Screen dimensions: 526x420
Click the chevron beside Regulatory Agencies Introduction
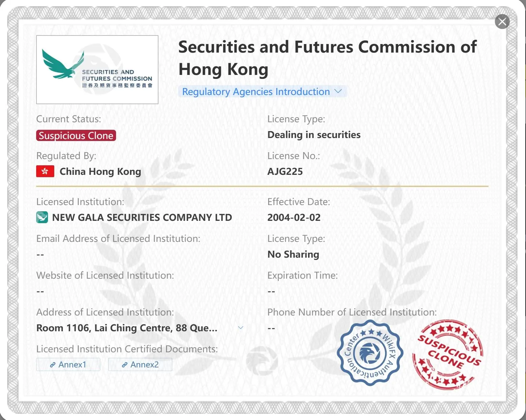(x=338, y=91)
